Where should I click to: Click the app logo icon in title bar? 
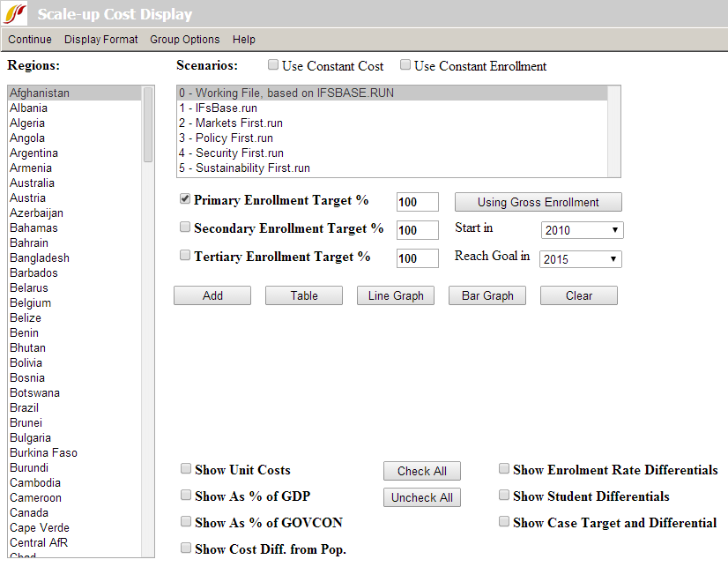(x=16, y=14)
